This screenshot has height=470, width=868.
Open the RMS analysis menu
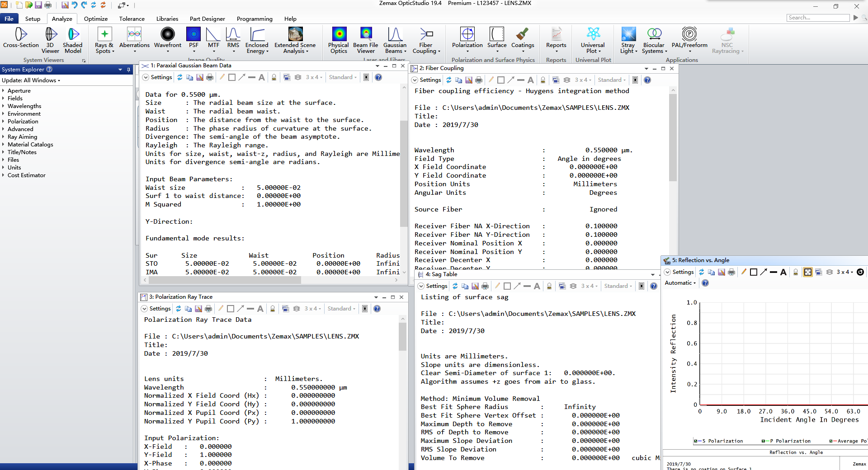coord(233,39)
